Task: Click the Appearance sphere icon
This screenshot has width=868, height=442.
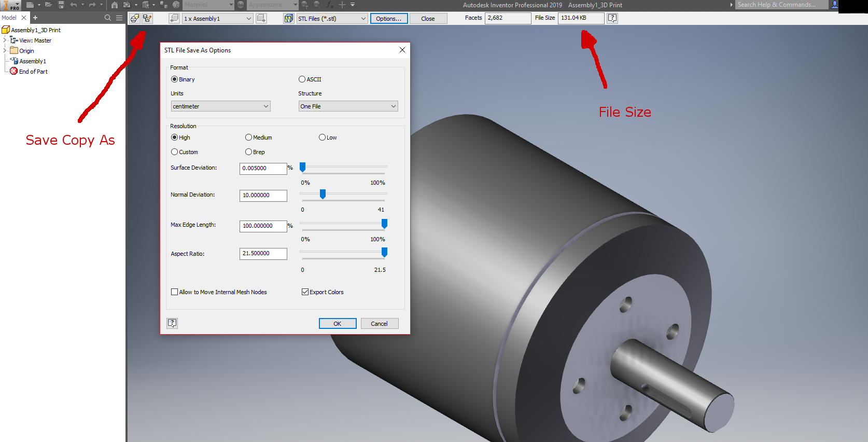Action: coord(241,5)
